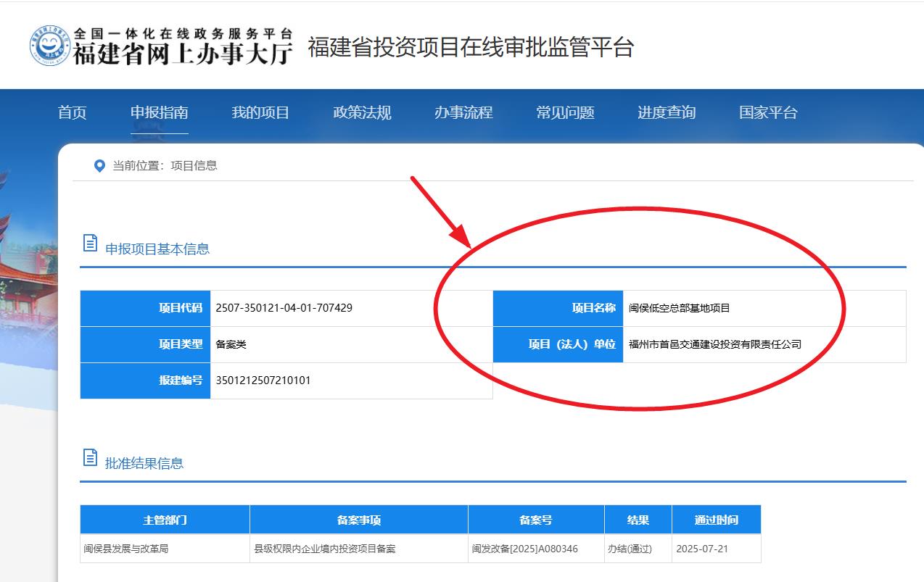Image resolution: width=924 pixels, height=582 pixels.
Task: Click the 项目类型 label cell
Action: (x=145, y=344)
